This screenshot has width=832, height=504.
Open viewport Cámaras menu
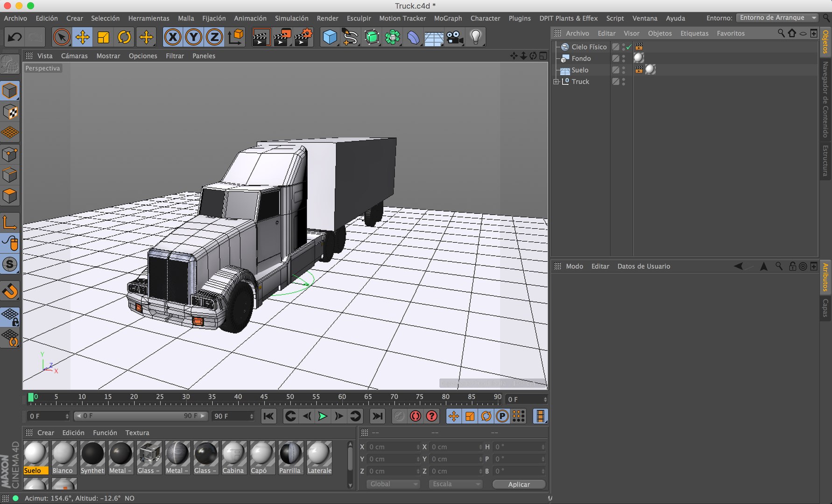74,56
